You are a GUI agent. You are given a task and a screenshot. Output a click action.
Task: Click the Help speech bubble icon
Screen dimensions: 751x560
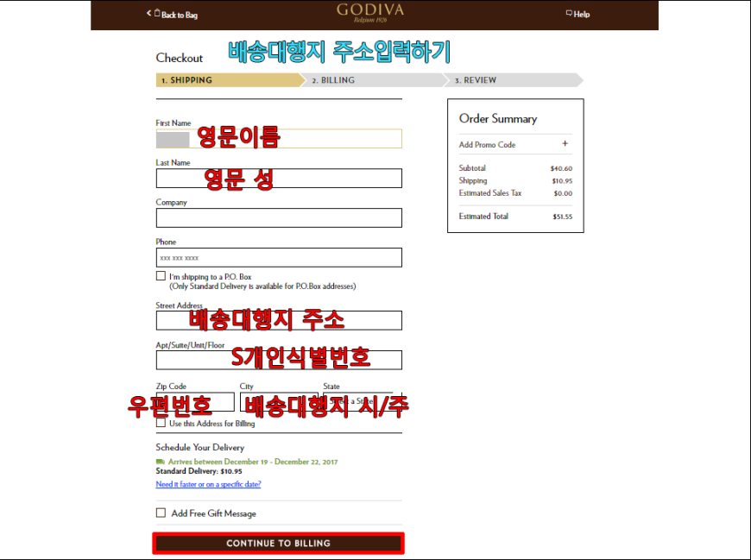[x=569, y=14]
